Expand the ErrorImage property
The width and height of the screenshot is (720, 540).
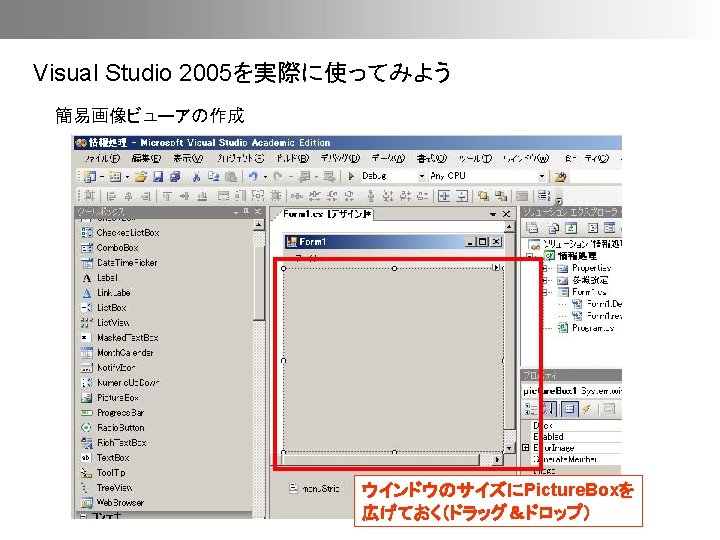coord(526,448)
